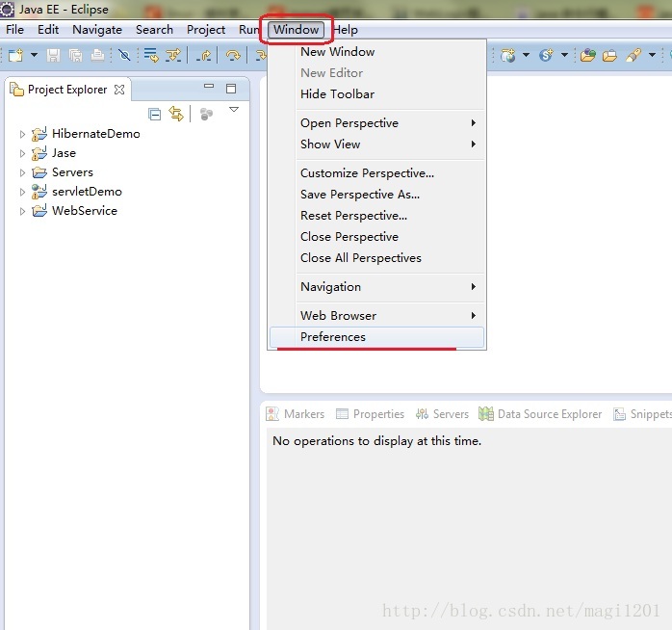Click the New Servlet toolbar icon

click(x=546, y=55)
